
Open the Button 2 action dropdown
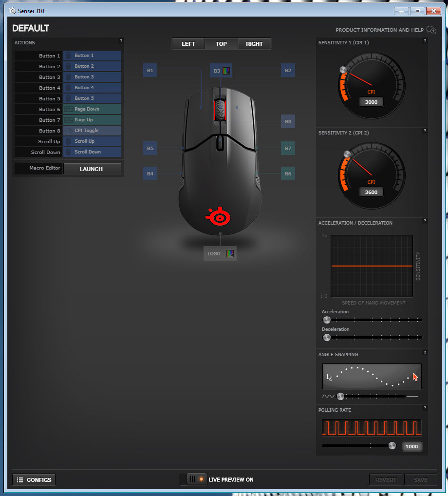tap(93, 66)
